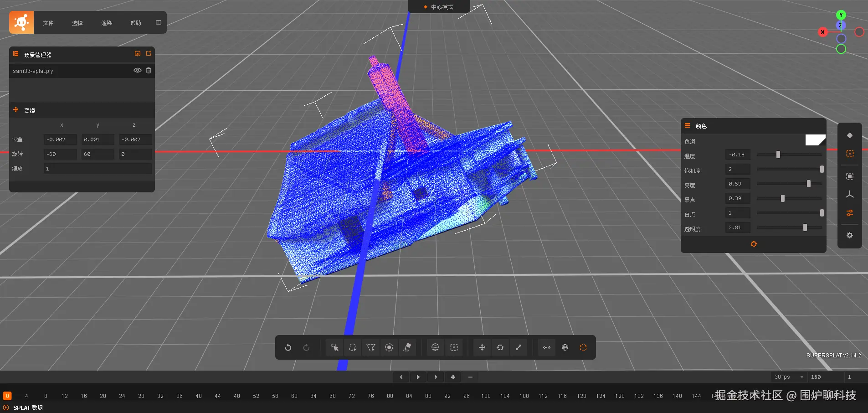Adjust the 黑点 slider
Viewport: 868px width, 413px height.
[x=789, y=198]
